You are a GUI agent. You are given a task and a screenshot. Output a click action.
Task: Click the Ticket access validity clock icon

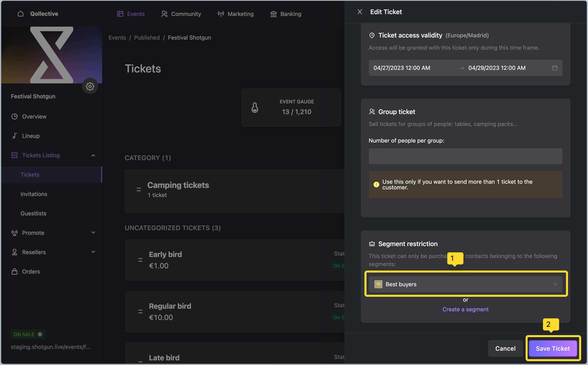[x=372, y=36]
